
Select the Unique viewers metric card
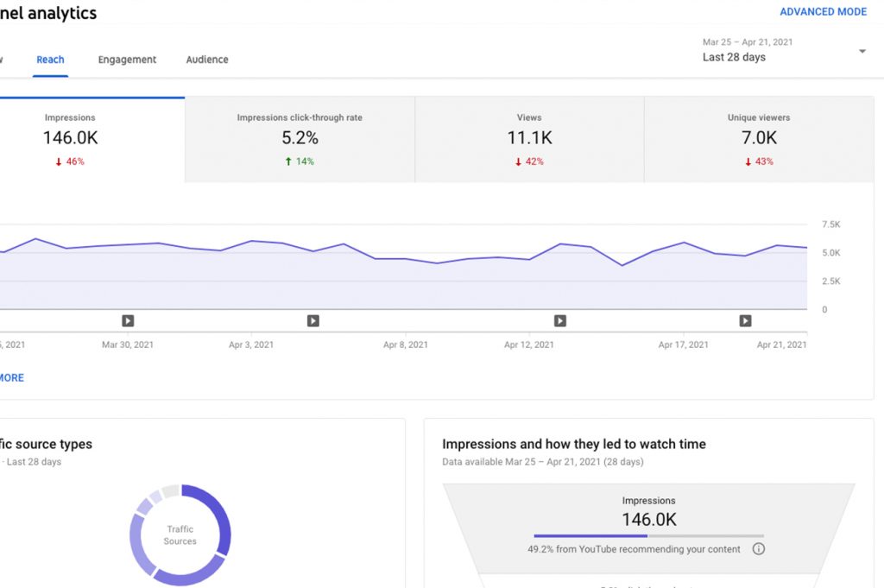tap(759, 140)
